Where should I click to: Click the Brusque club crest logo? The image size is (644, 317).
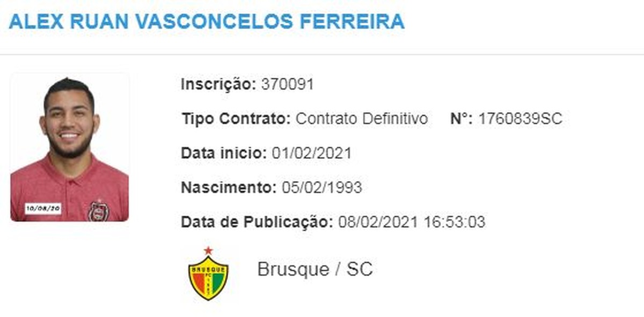coord(208,278)
